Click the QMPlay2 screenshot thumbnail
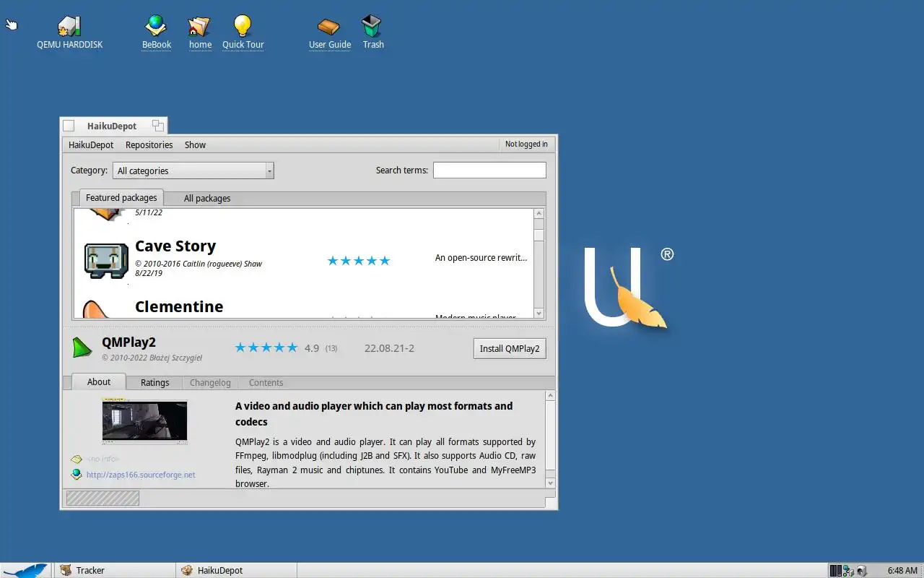Screen dimensions: 924x578 click(x=144, y=422)
